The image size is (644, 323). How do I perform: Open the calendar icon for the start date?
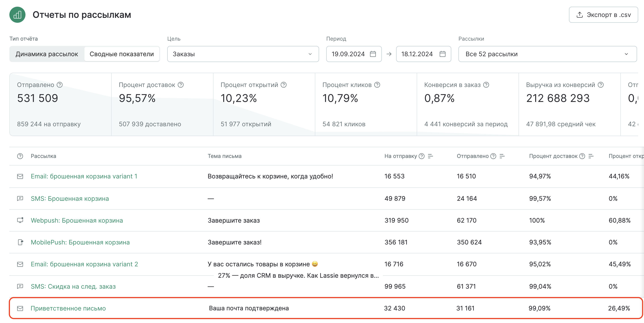point(373,54)
